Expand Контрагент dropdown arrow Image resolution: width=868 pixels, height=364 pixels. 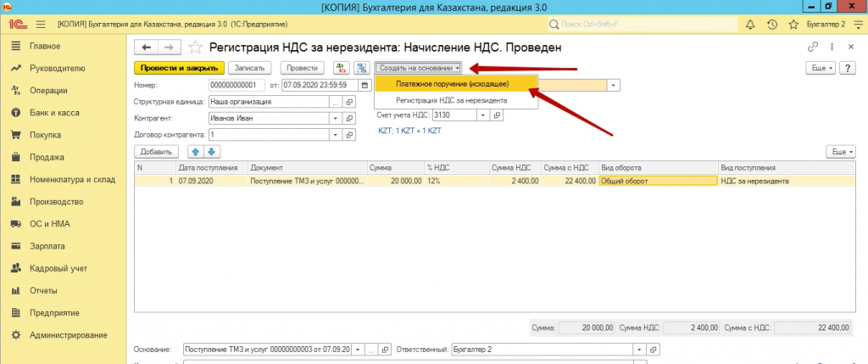coord(336,119)
